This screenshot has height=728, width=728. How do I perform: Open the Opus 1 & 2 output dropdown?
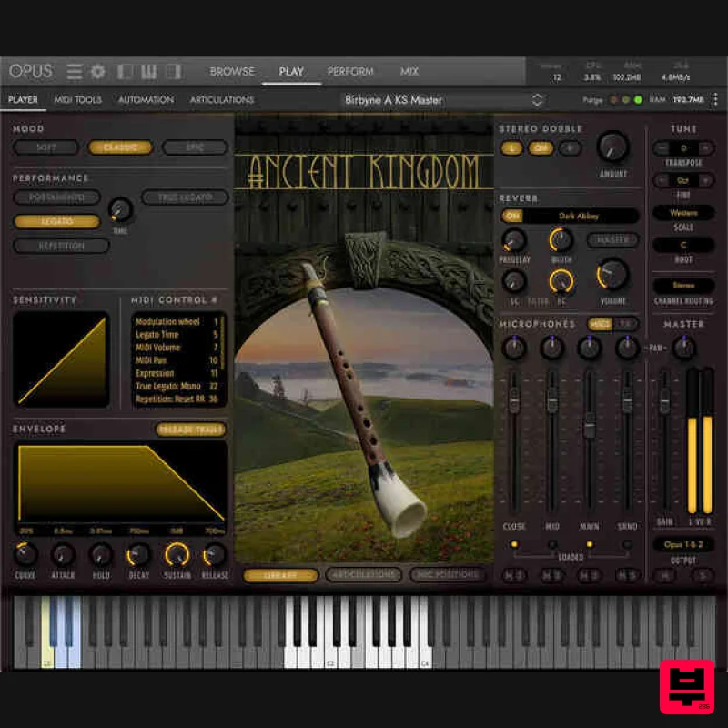point(683,544)
